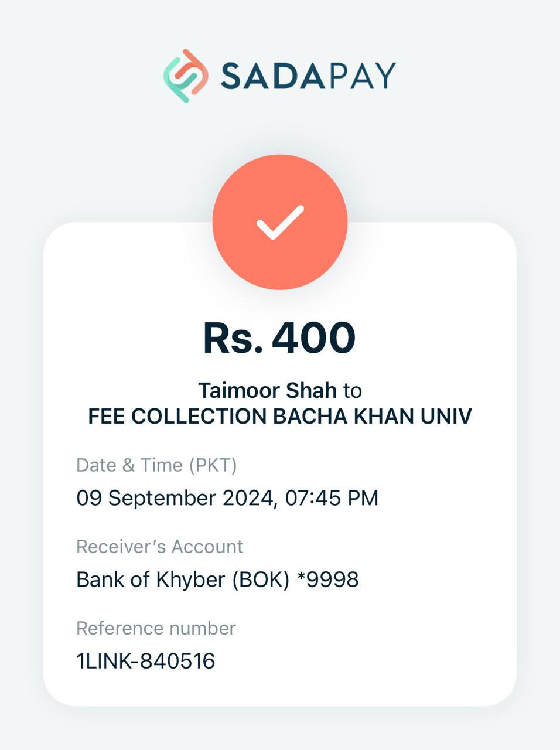Select Bank of Khyber (BOK) account text

click(183, 580)
